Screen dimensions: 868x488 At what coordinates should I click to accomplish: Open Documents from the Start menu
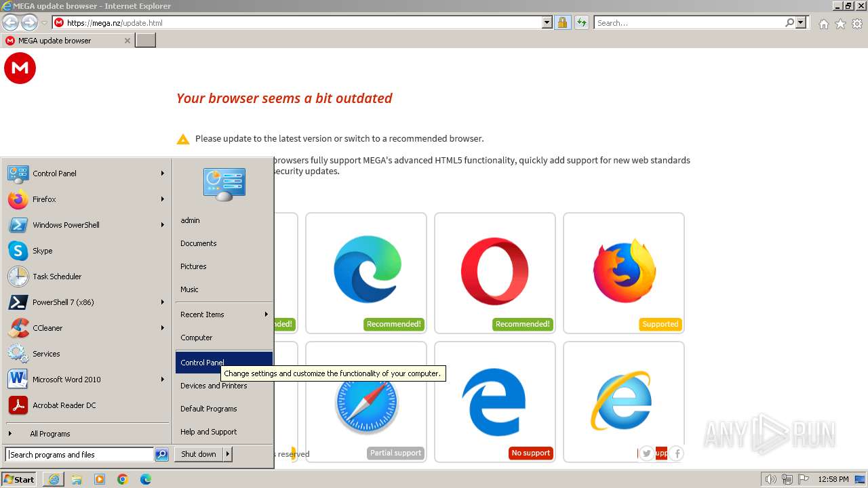[224, 243]
